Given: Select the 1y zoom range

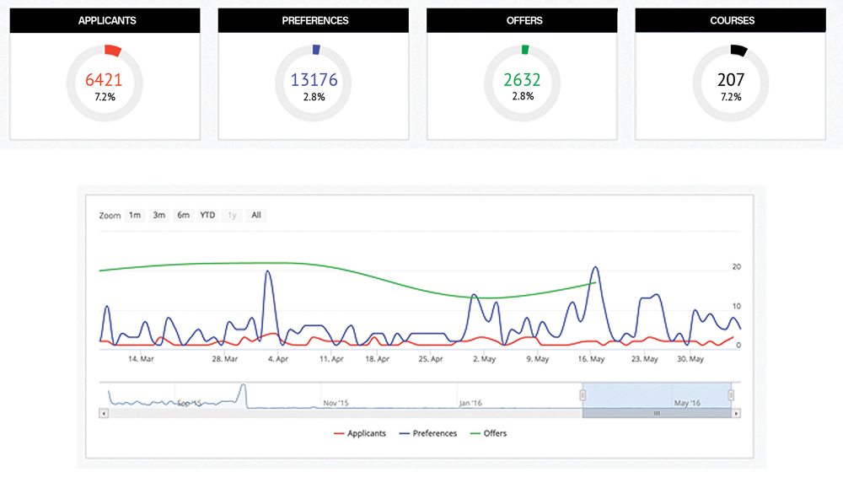Looking at the screenshot, I should coord(232,216).
